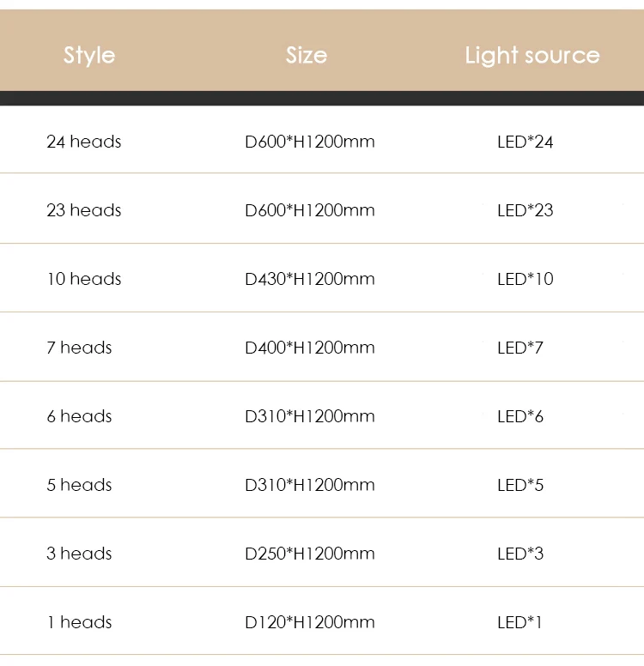Select the 5 heads style cell
Viewport: 644px width, 666px height.
pos(79,485)
